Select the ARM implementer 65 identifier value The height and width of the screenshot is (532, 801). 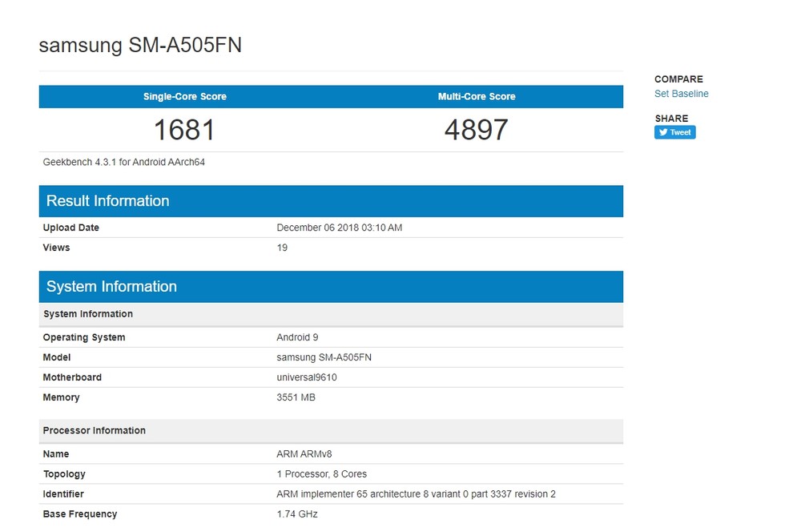pos(416,494)
